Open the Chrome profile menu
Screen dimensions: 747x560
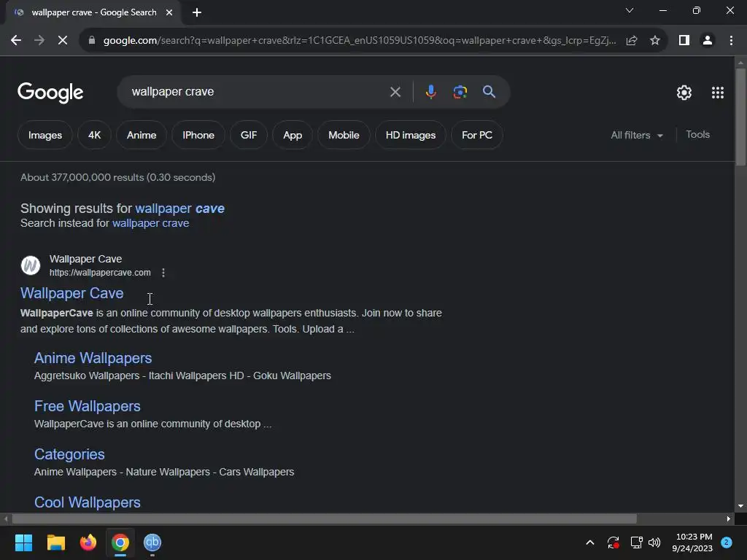[708, 41]
